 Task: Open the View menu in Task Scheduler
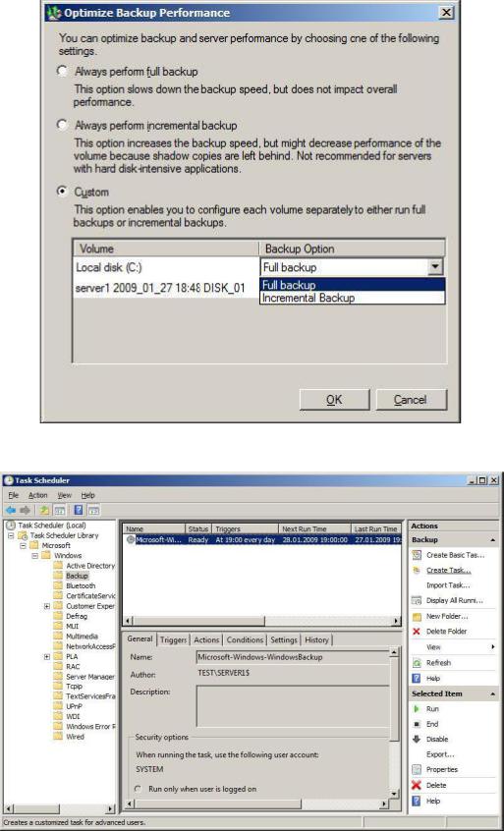[65, 495]
